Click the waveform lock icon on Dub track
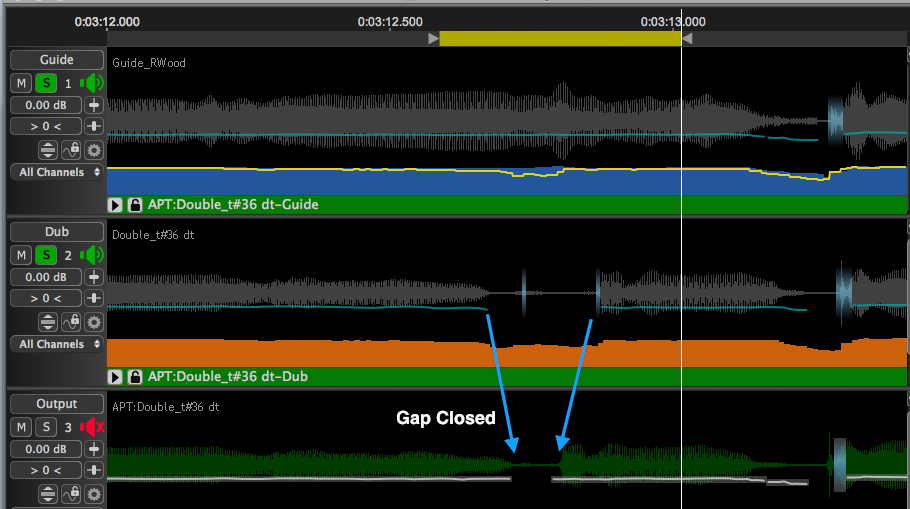 71,322
